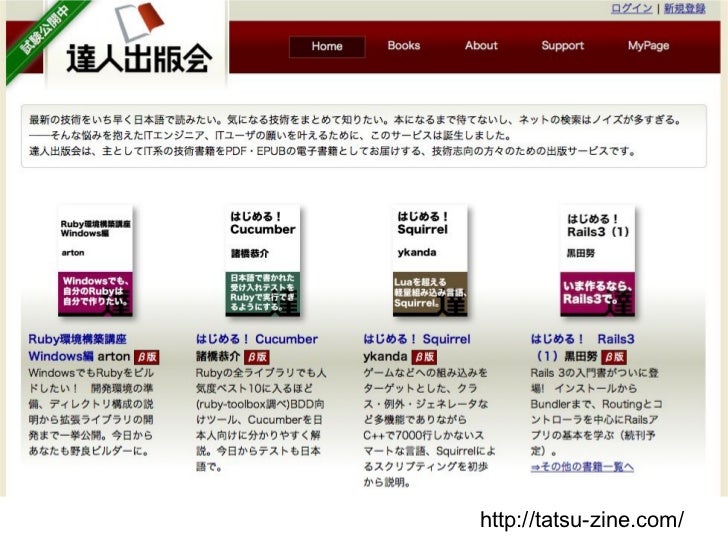Viewport: 728px width, 546px height.
Task: Click the β版 badge next to 諸橋恭介
Action: click(257, 357)
